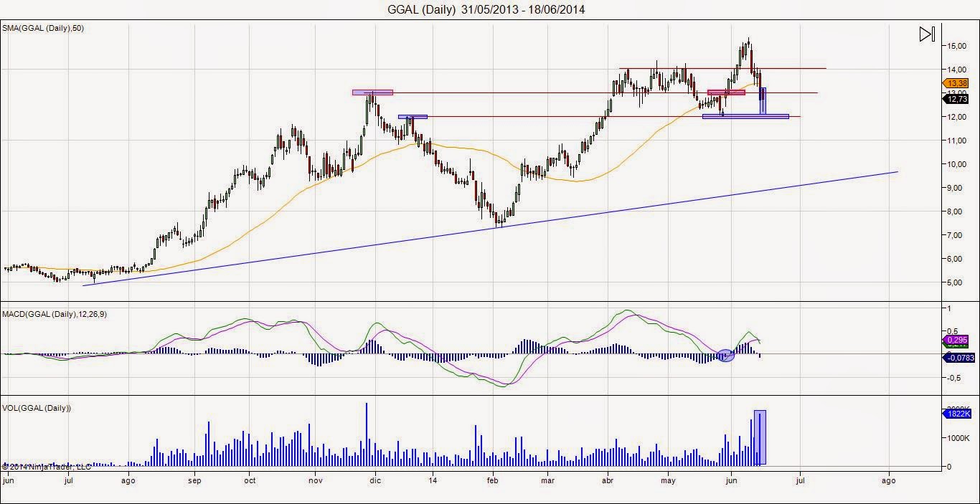Click the VOL(GGAL (Daily)) panel label
Image resolution: width=980 pixels, height=504 pixels.
pos(38,408)
